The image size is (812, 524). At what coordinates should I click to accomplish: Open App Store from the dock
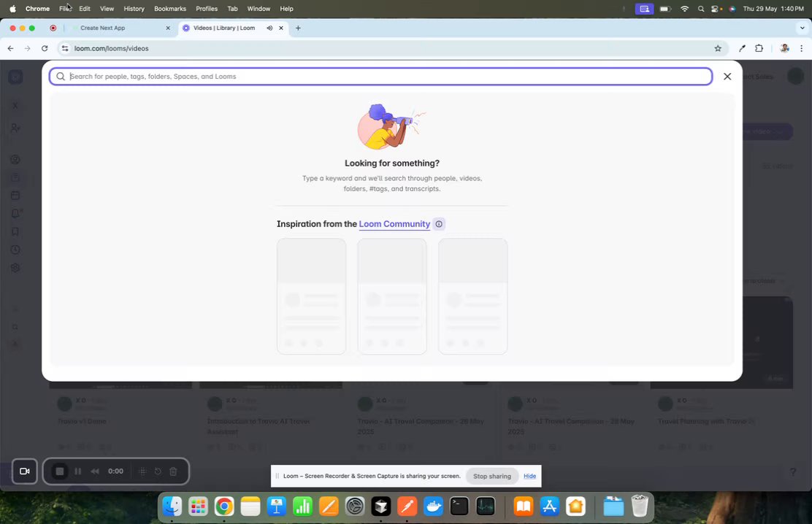549,506
